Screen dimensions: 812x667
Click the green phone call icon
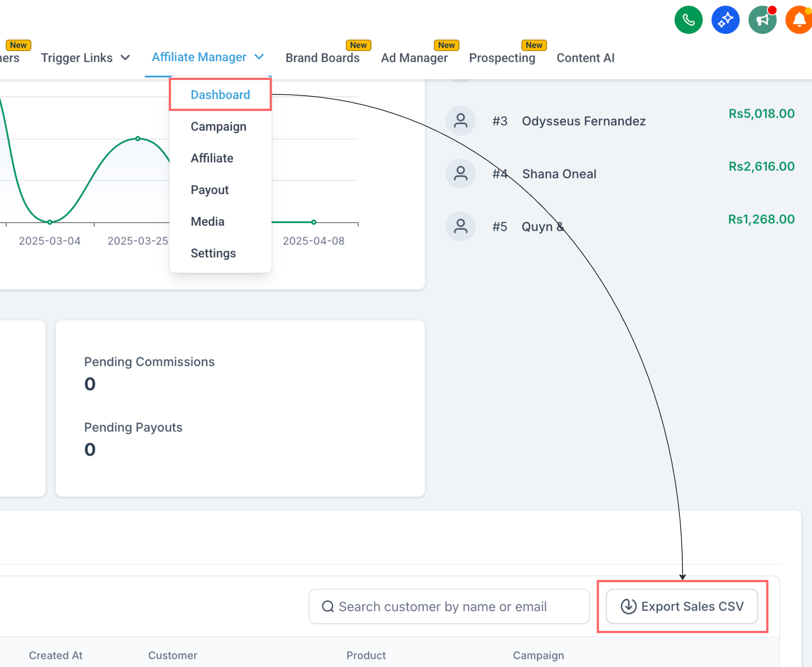(688, 20)
